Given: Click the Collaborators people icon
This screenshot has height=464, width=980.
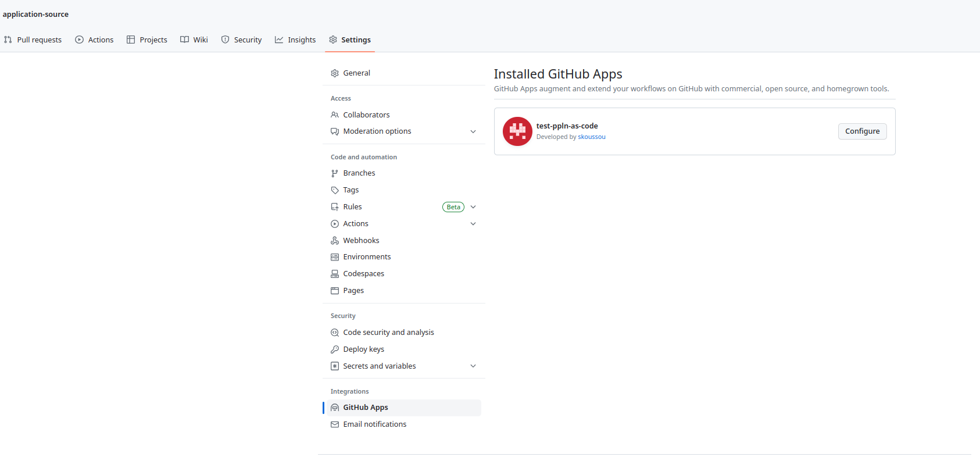Looking at the screenshot, I should point(335,115).
